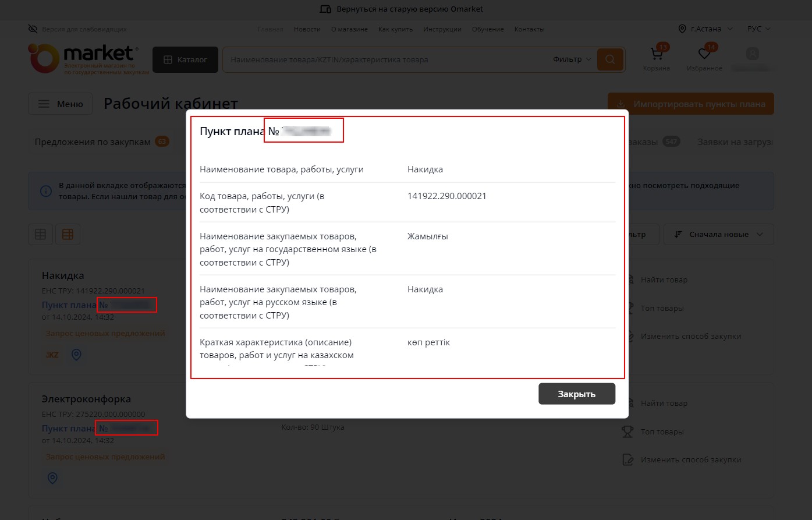Click the location pin icon under Накидка
Screen dimensions: 812x520
pyautogui.click(x=76, y=355)
